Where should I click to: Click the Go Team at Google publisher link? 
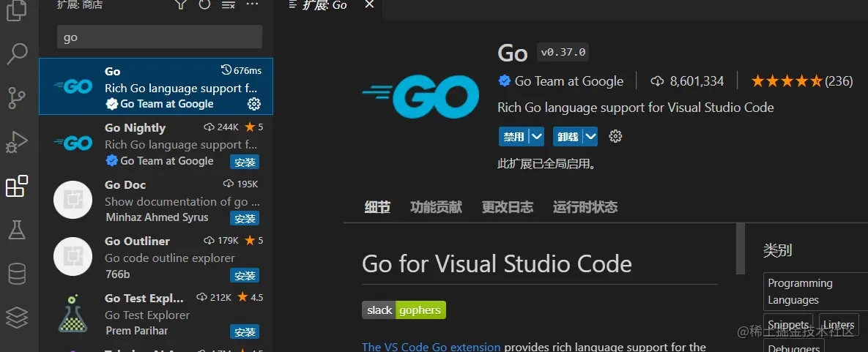point(569,81)
